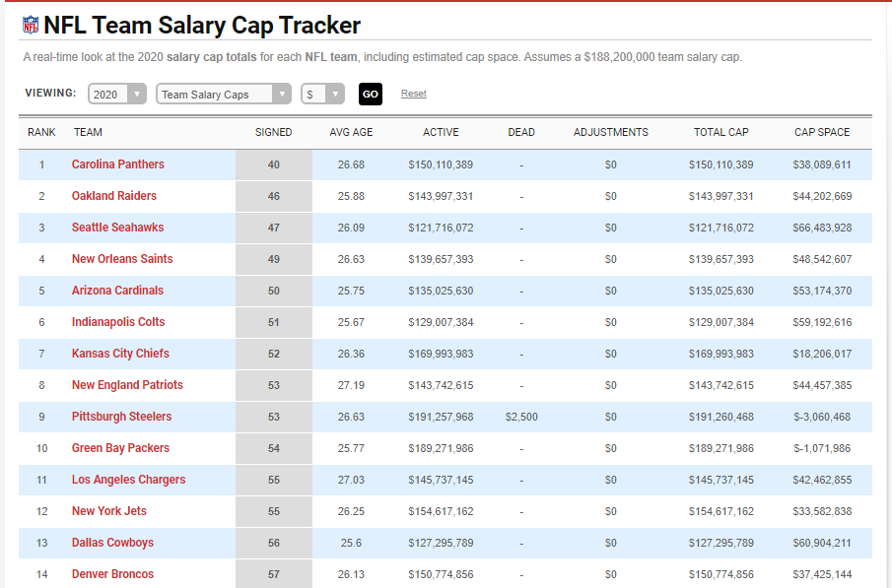Click the NFL shield logo icon
Image resolution: width=892 pixels, height=588 pixels.
(32, 26)
